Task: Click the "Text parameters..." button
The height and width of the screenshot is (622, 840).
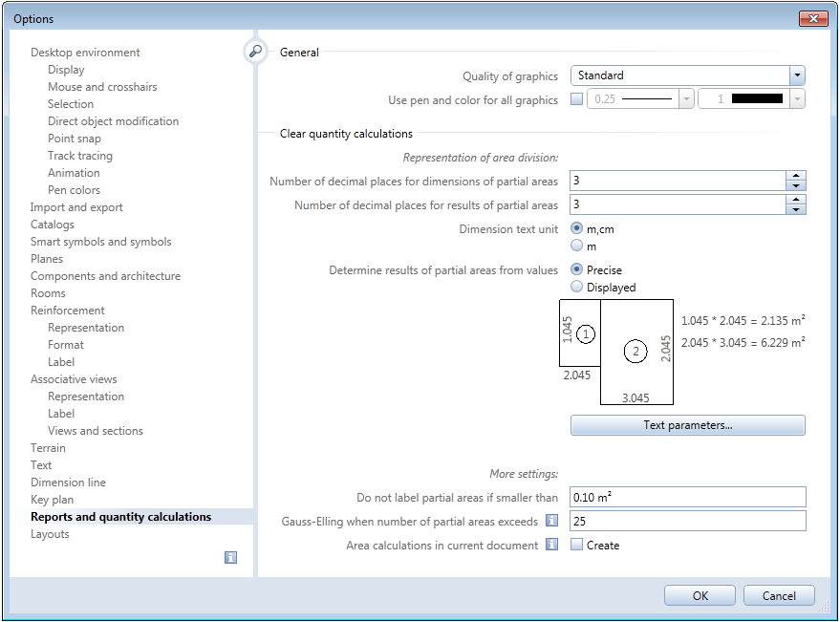Action: 687,424
